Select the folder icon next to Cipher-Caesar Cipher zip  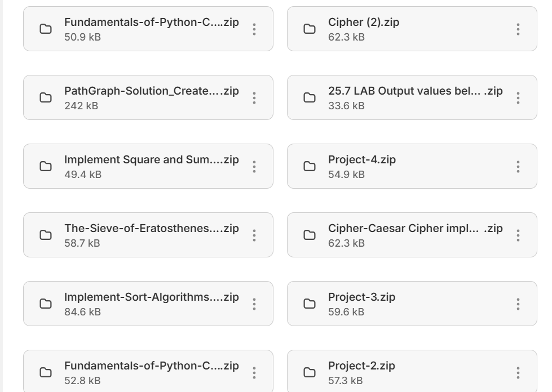coord(309,235)
